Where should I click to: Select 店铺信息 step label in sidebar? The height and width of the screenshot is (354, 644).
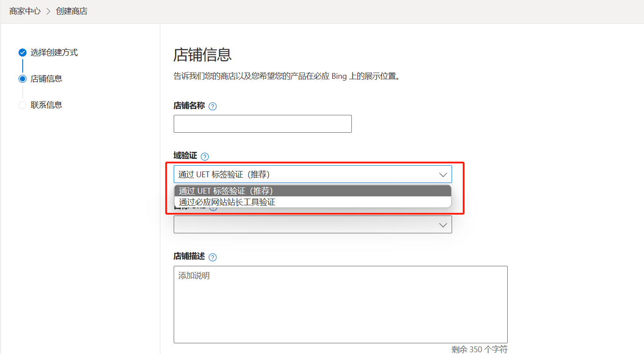pyautogui.click(x=46, y=79)
